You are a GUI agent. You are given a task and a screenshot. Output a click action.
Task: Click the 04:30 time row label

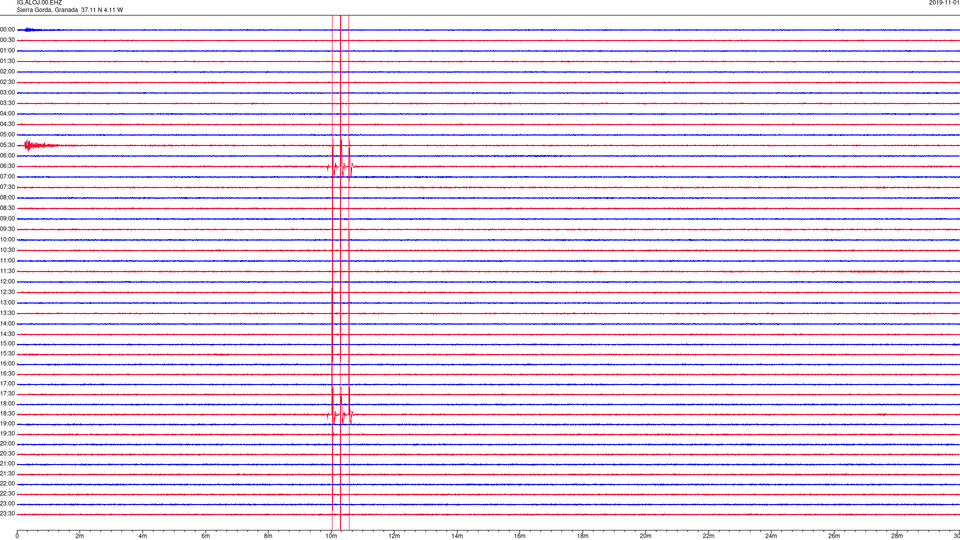pos(7,124)
